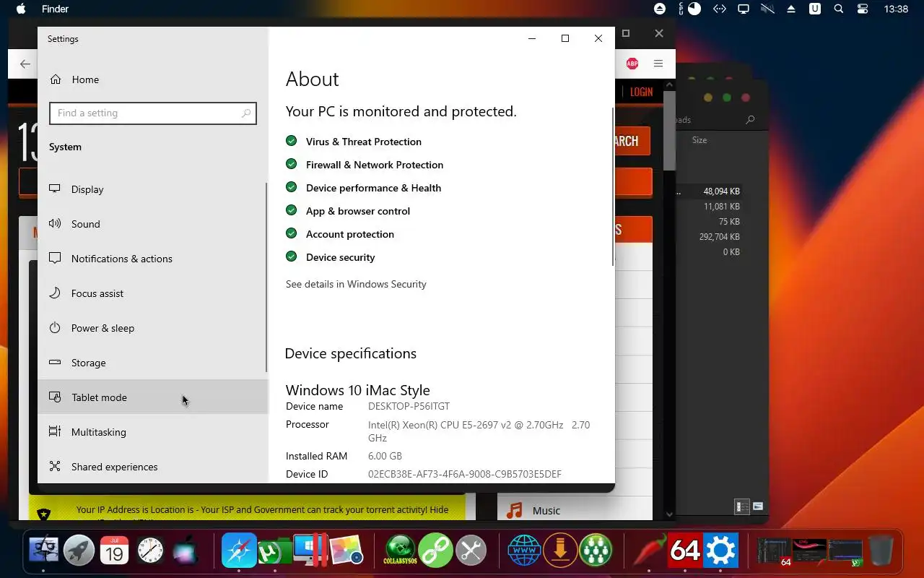The height and width of the screenshot is (578, 924).
Task: Open Finder from the dock
Action: pyautogui.click(x=43, y=551)
